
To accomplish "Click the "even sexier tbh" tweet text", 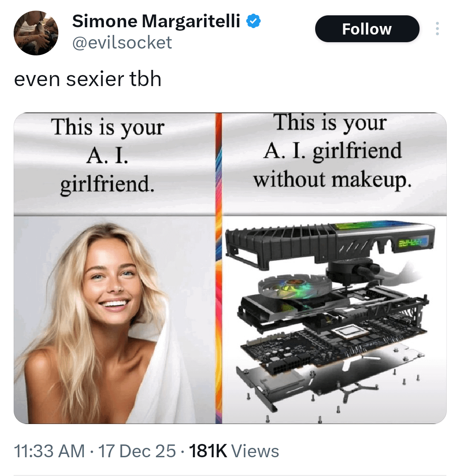I will pyautogui.click(x=88, y=79).
